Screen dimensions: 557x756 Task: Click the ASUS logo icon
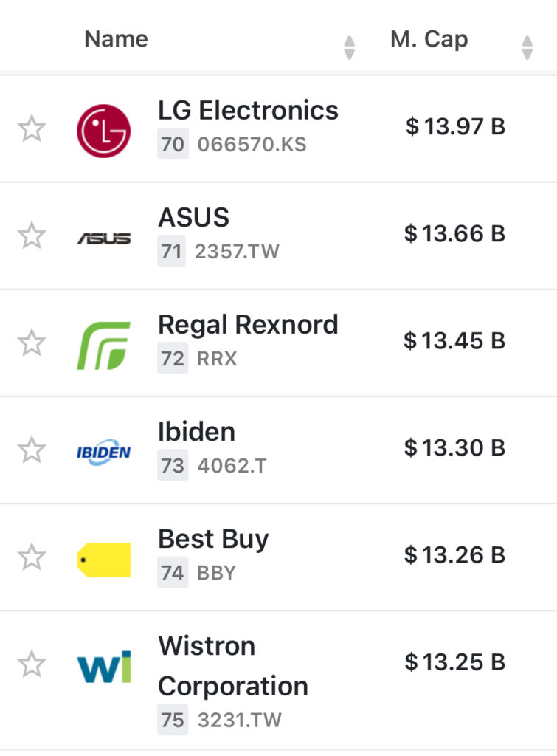(103, 238)
